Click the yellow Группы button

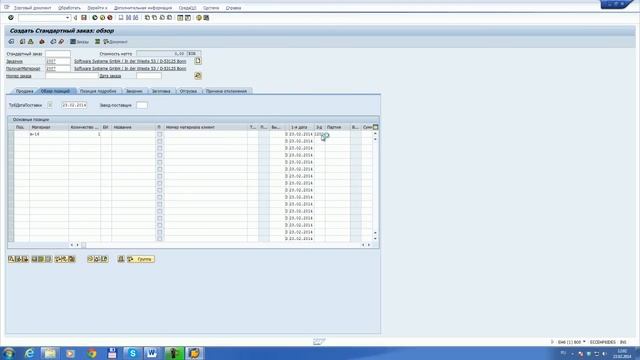point(141,259)
